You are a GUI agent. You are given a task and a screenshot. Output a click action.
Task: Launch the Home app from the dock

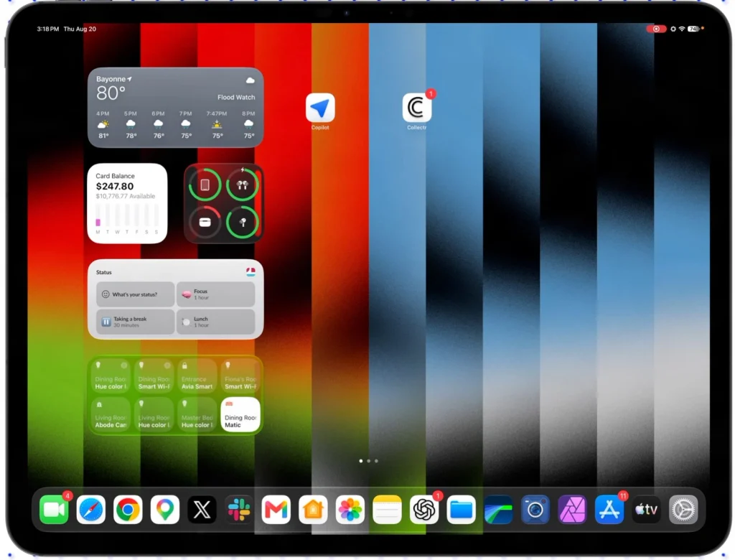coord(313,509)
